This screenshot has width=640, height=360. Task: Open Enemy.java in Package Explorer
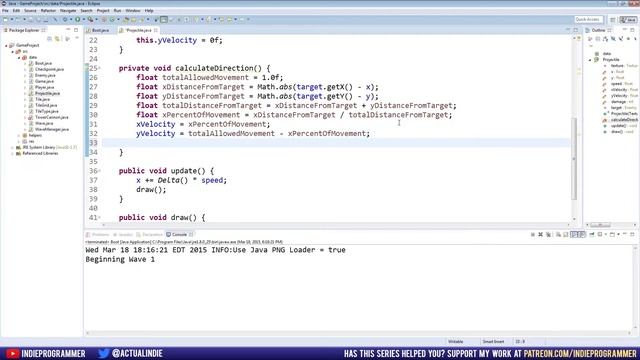coord(45,76)
